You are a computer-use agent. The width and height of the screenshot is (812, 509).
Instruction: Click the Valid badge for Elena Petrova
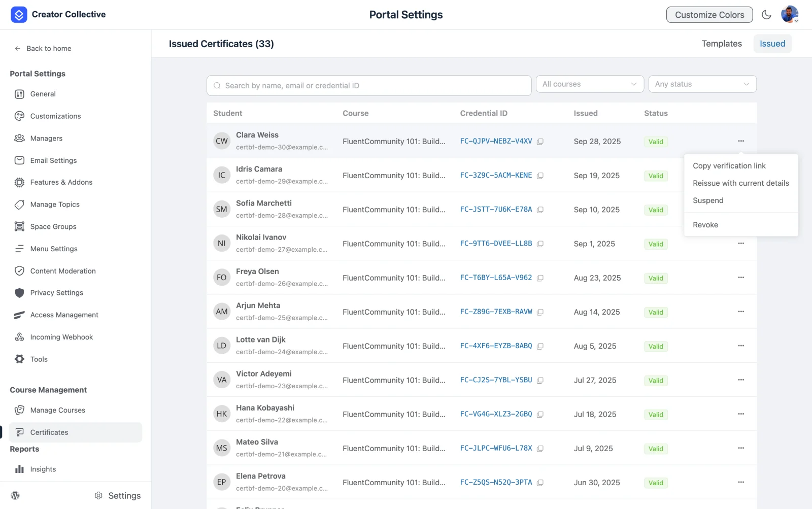(x=656, y=483)
